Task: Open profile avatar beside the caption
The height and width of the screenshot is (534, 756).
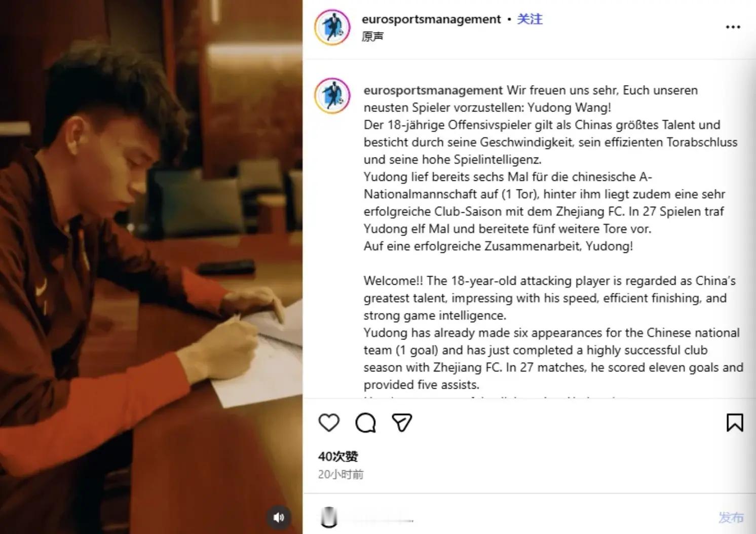Action: [332, 96]
